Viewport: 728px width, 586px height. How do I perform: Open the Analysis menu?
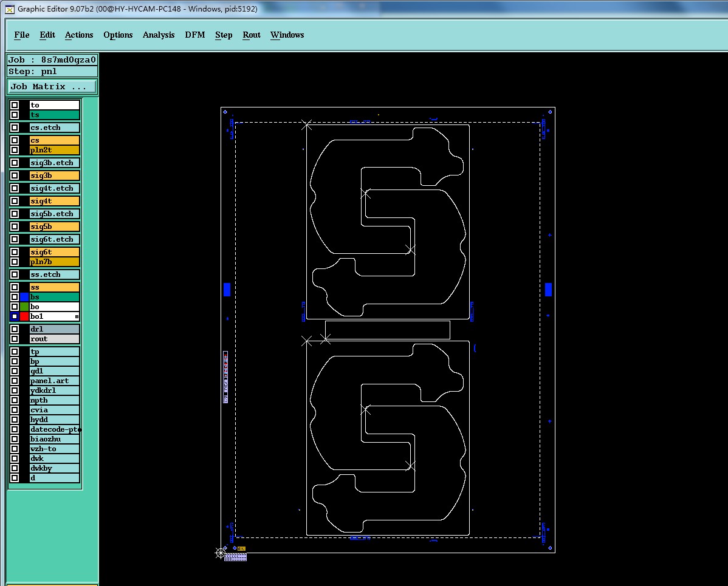(x=159, y=35)
